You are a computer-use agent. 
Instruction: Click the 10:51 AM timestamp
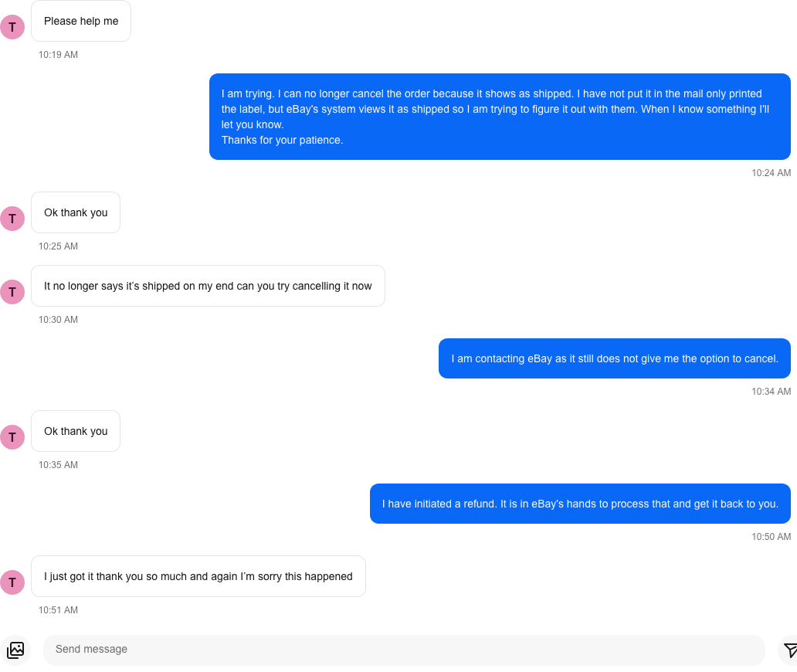pos(59,610)
